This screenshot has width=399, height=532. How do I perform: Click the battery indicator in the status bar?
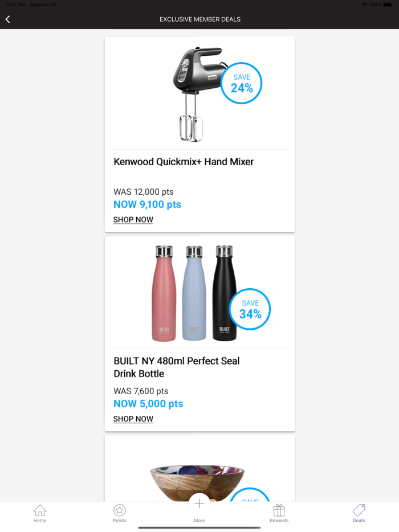387,5
